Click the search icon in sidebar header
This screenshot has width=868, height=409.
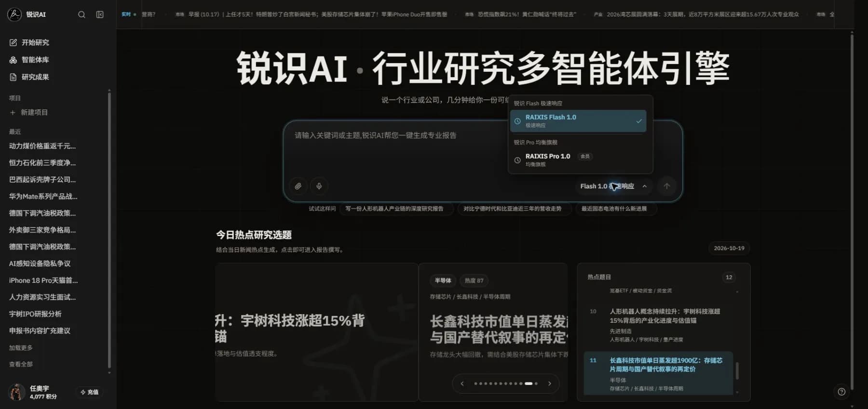point(81,14)
